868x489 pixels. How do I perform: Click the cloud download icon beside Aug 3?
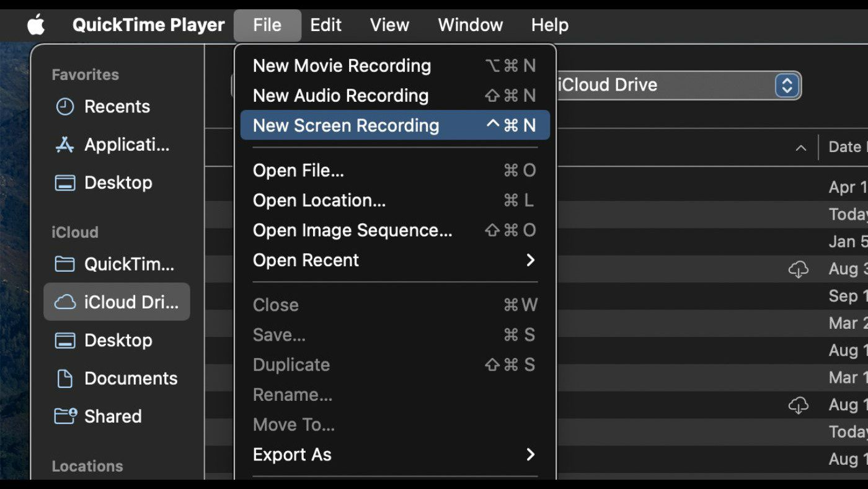pos(798,269)
